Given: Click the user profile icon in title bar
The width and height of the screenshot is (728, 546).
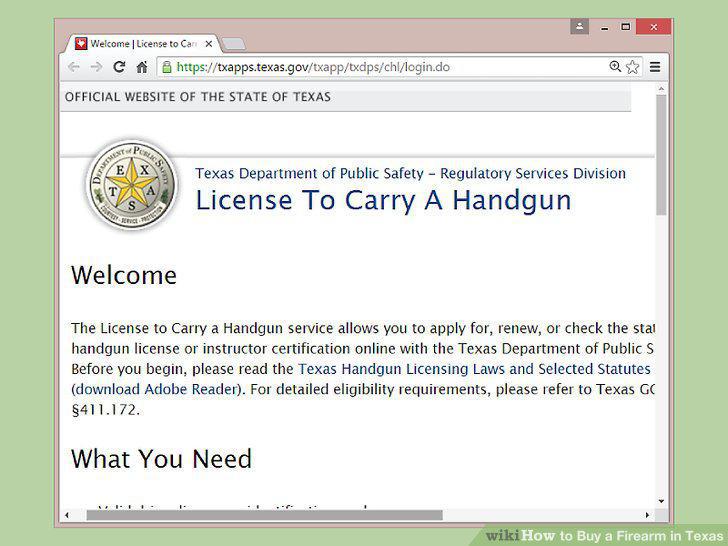Looking at the screenshot, I should point(579,26).
